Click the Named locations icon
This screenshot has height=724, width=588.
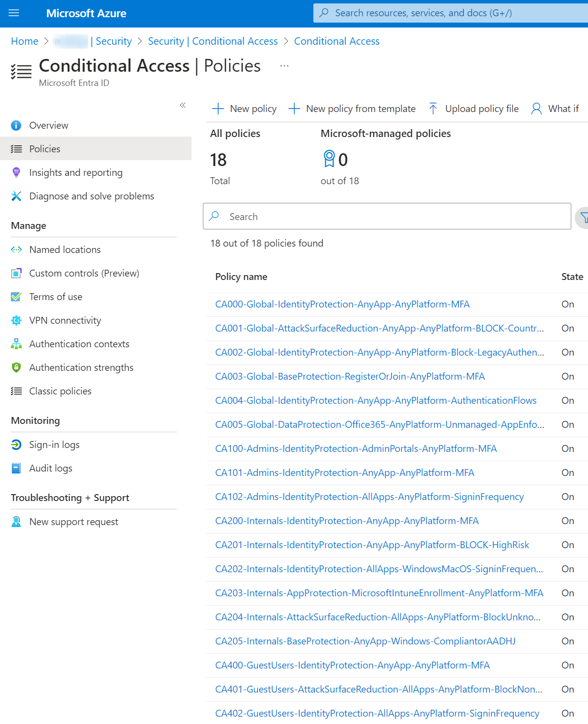click(x=16, y=250)
